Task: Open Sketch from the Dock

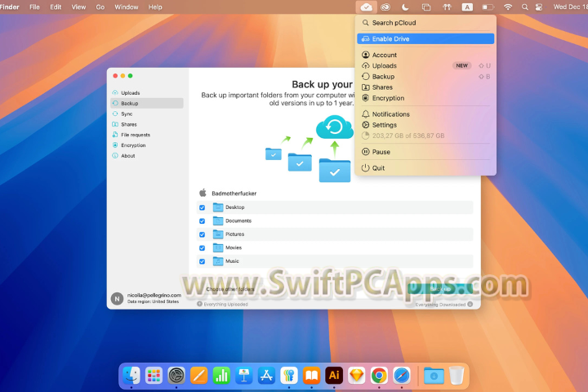Action: point(356,375)
